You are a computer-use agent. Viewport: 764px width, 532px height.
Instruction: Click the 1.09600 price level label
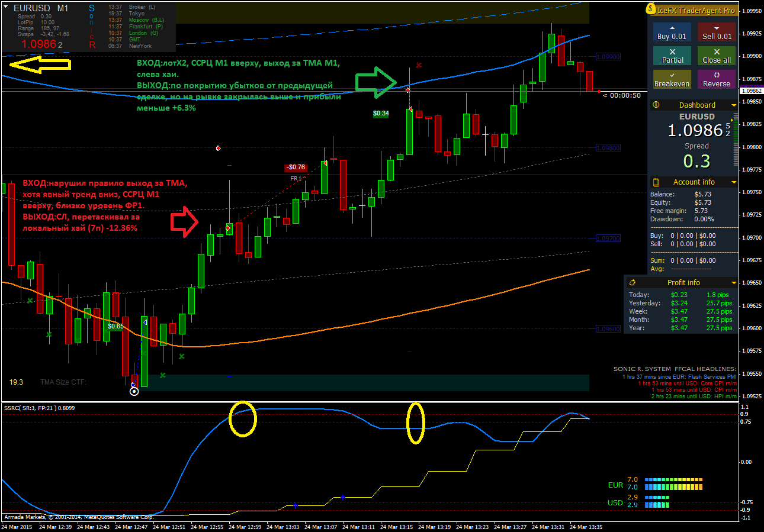(x=608, y=328)
